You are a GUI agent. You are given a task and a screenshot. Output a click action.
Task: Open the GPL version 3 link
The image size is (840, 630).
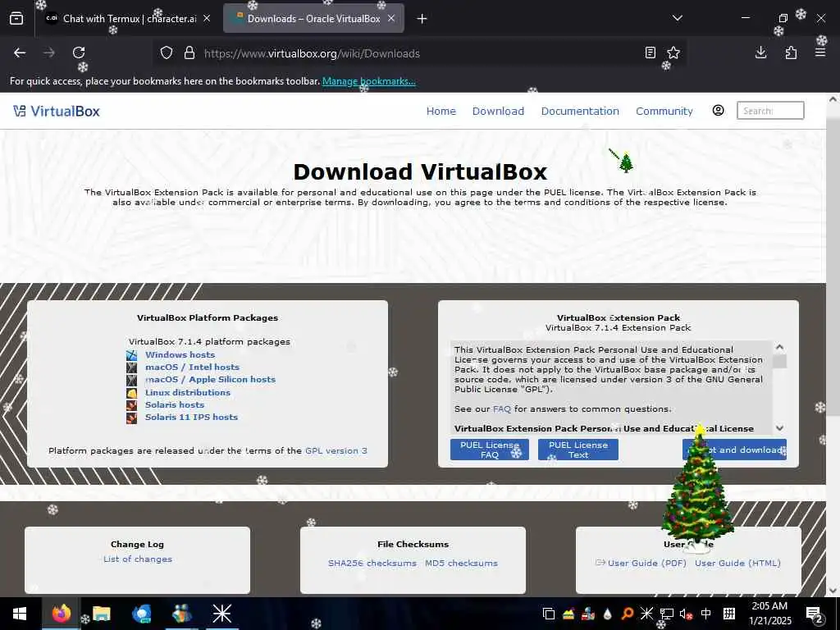[x=336, y=450]
